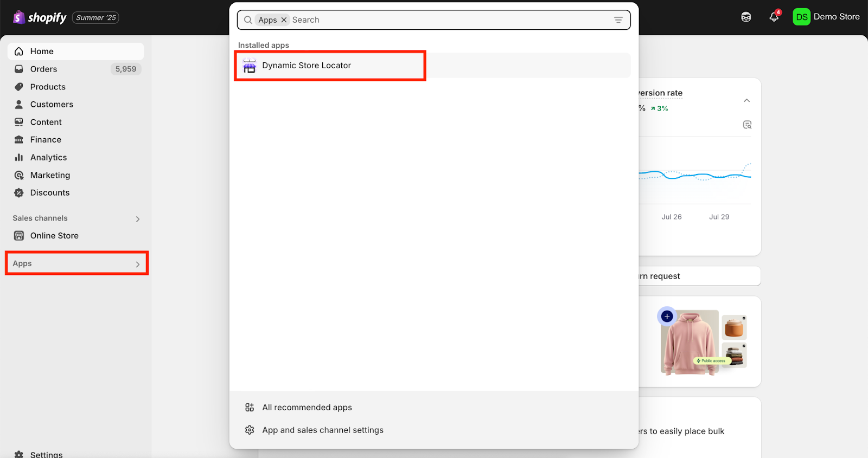Viewport: 868px width, 458px height.
Task: Remove the Apps filter chip
Action: click(284, 20)
